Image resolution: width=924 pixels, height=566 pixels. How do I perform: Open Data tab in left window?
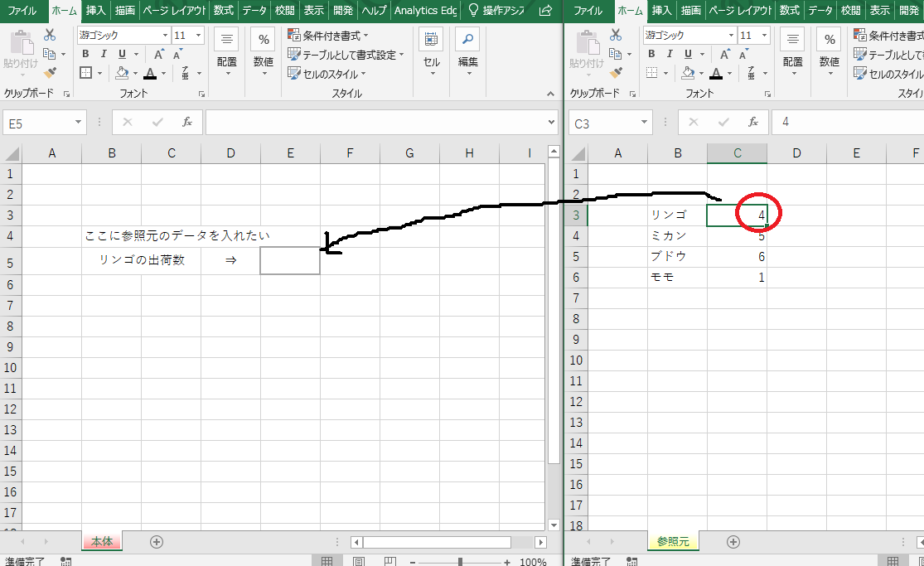tap(254, 11)
